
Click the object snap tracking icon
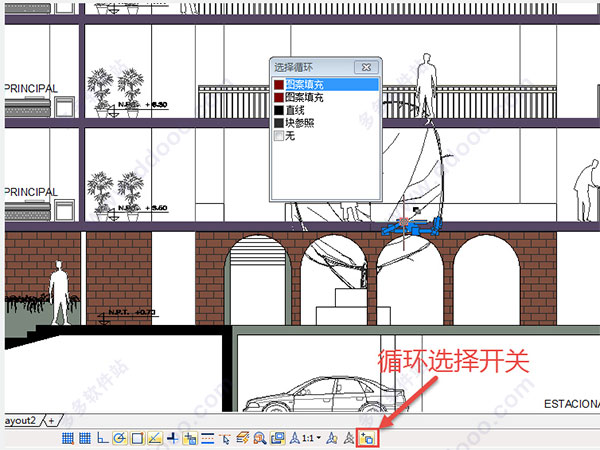tap(154, 438)
